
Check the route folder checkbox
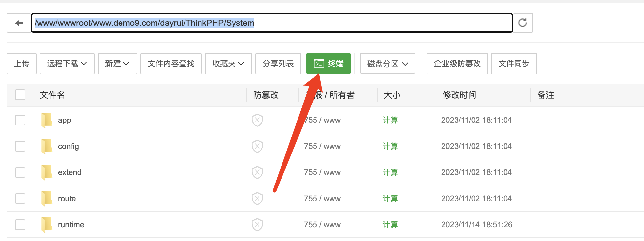pos(20,199)
